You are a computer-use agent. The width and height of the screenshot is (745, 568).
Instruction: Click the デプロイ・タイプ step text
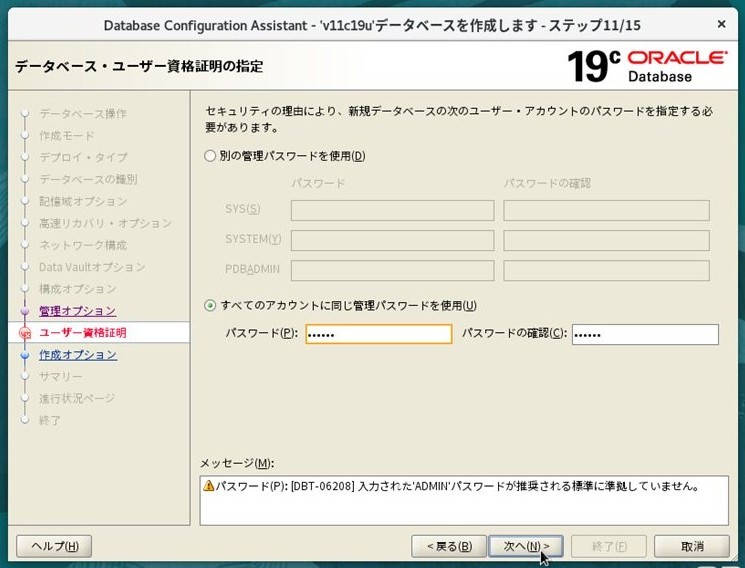(x=83, y=157)
